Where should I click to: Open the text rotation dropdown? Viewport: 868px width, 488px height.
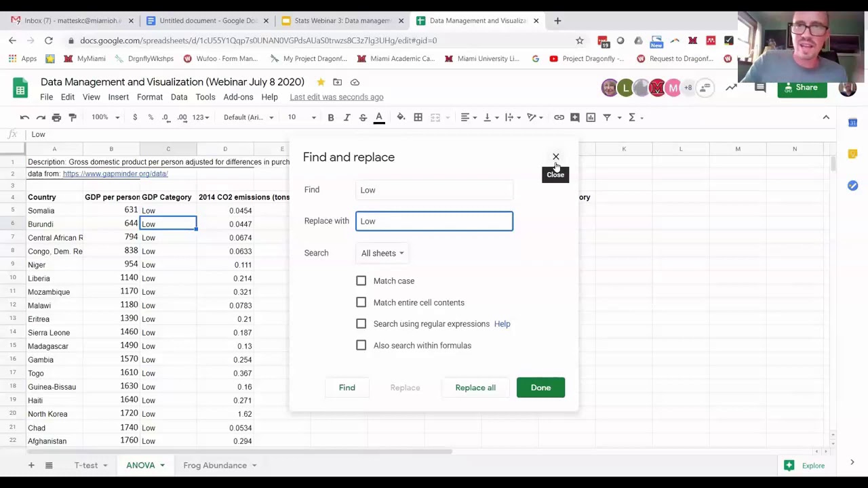[x=536, y=117]
